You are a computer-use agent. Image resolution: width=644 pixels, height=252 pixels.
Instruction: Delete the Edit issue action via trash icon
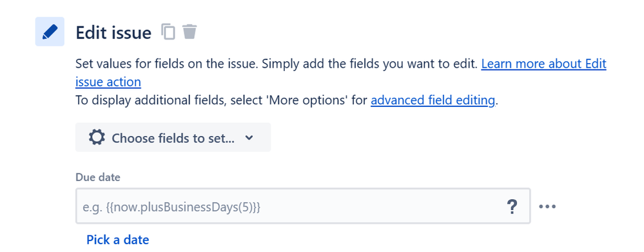pos(190,32)
